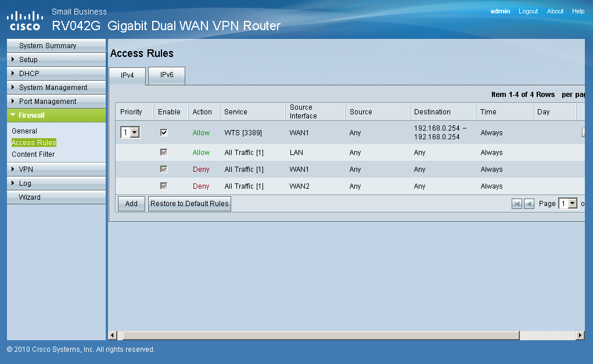Expand the System Management menu
This screenshot has height=364, width=593.
[x=56, y=87]
